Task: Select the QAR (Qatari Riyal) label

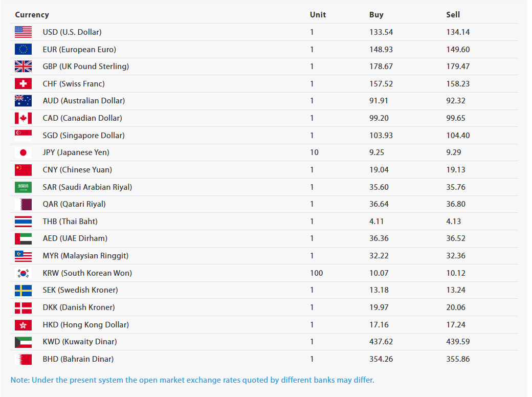Action: (74, 204)
